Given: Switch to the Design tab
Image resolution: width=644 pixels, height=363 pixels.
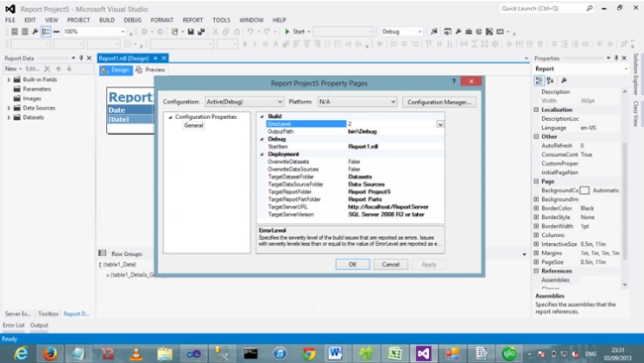Looking at the screenshot, I should point(115,69).
